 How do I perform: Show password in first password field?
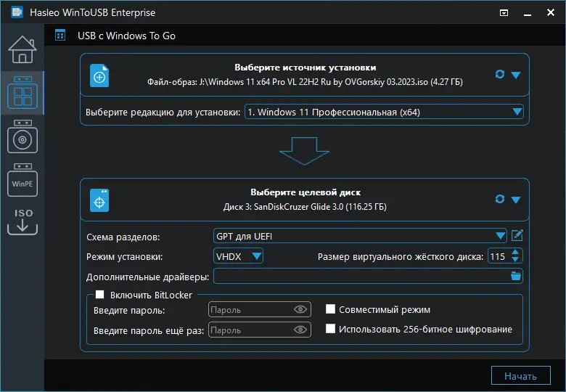300,309
